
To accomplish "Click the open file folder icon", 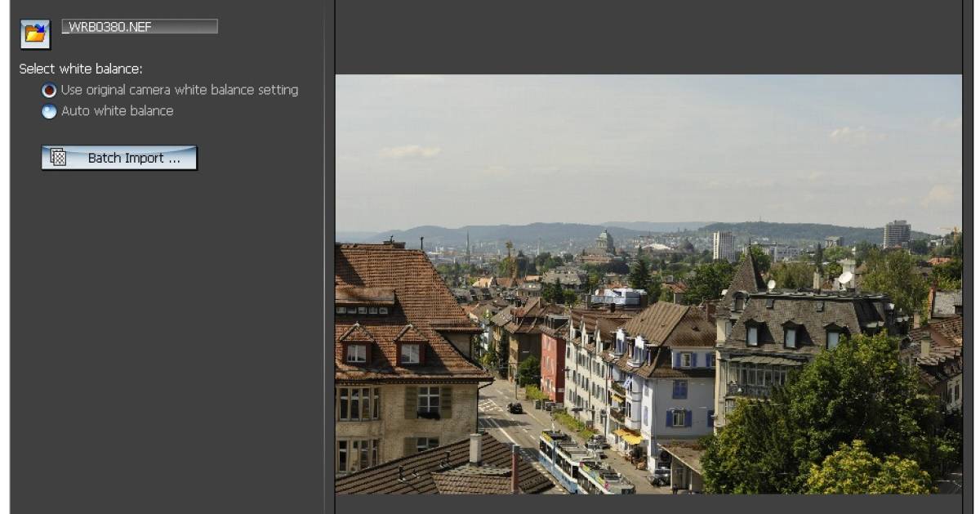I will coord(35,34).
